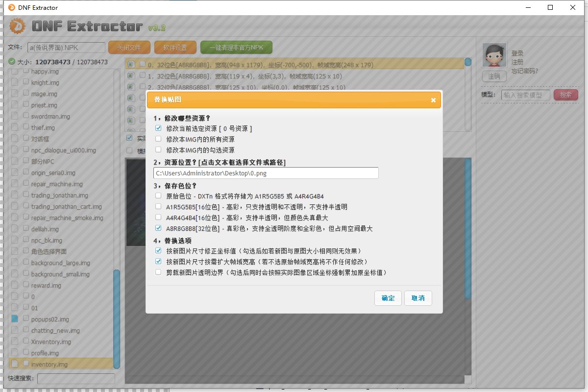Focus the 快速搜索 quick search box
The height and width of the screenshot is (392, 588).
pos(76,378)
